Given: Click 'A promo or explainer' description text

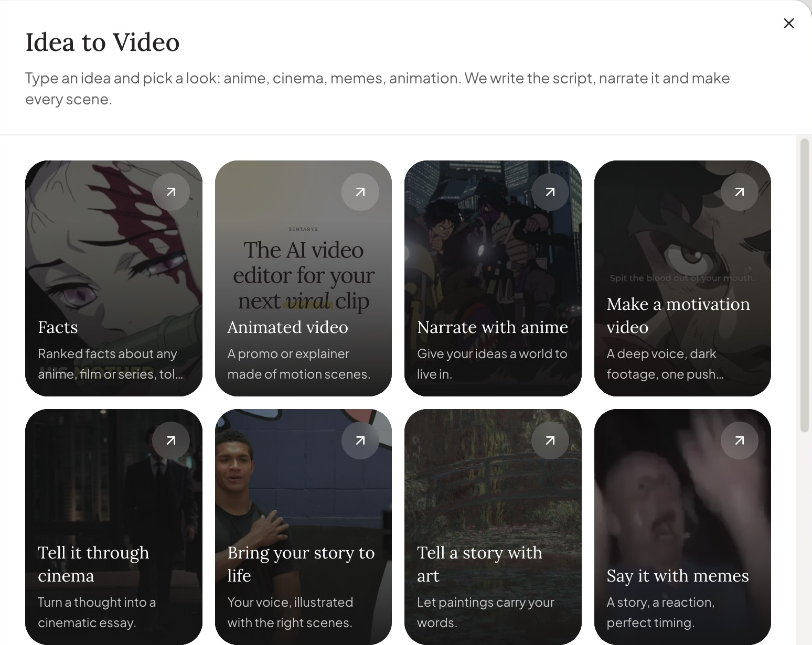Looking at the screenshot, I should [299, 364].
